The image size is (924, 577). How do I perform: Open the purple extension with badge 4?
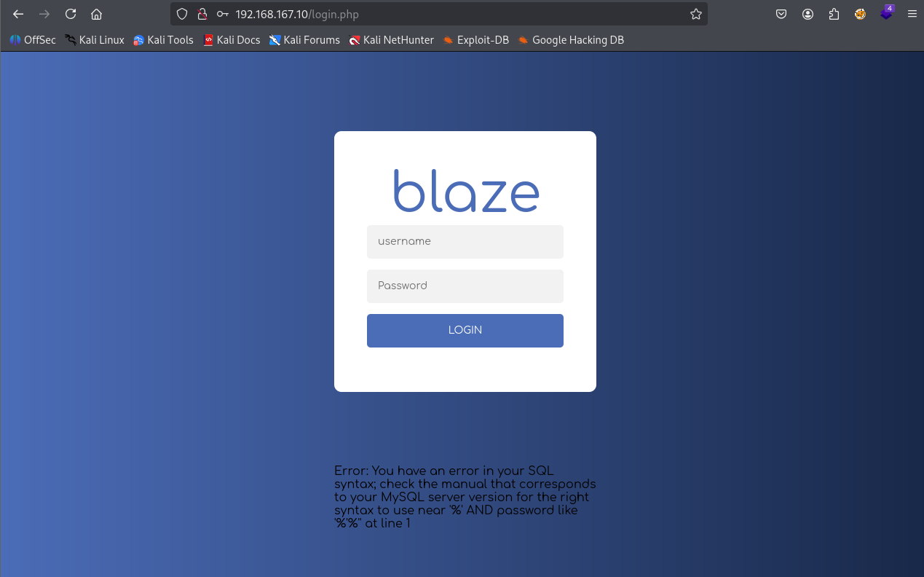point(886,13)
